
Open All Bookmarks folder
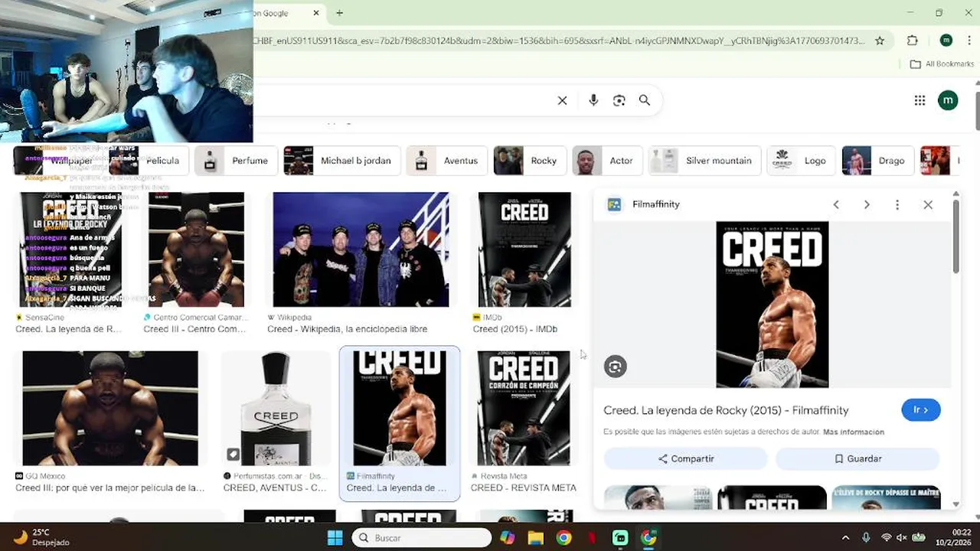click(942, 64)
